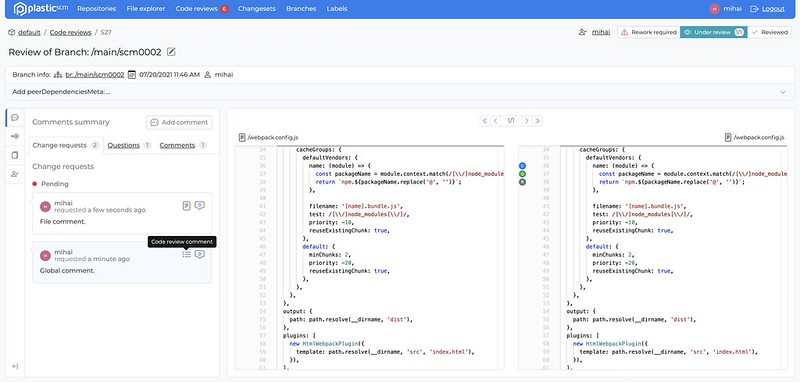This screenshot has width=800, height=382.
Task: Go to next difference arrow
Action: (527, 121)
